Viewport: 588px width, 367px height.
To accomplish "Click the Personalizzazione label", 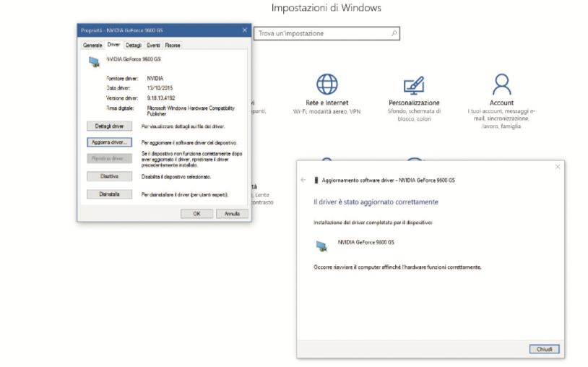I will tap(414, 103).
